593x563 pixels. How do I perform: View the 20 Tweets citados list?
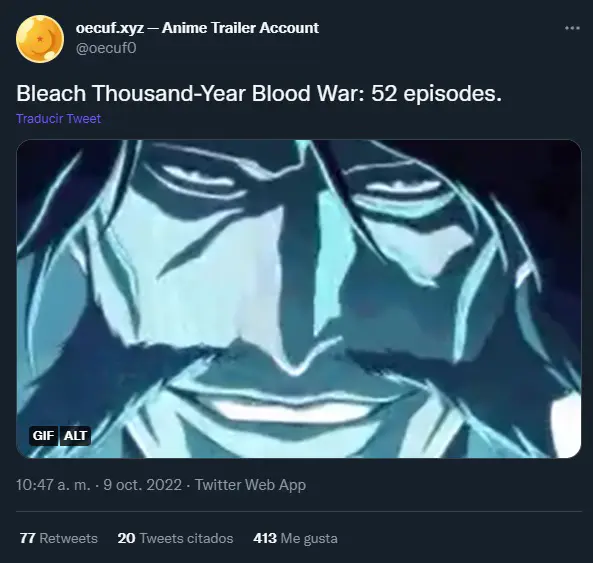coord(175,538)
